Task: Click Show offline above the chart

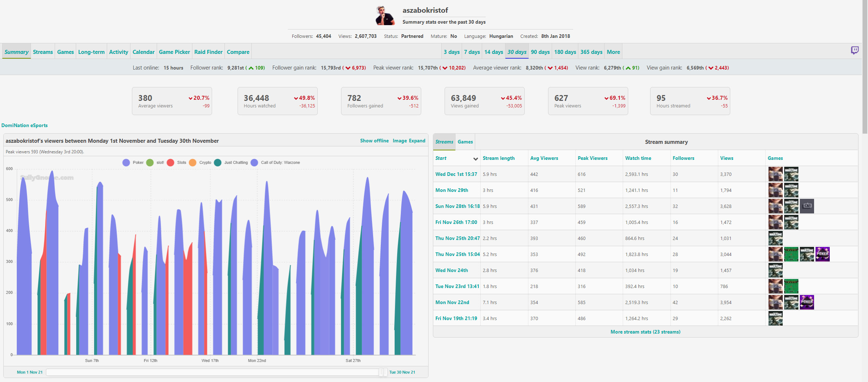Action: 374,141
